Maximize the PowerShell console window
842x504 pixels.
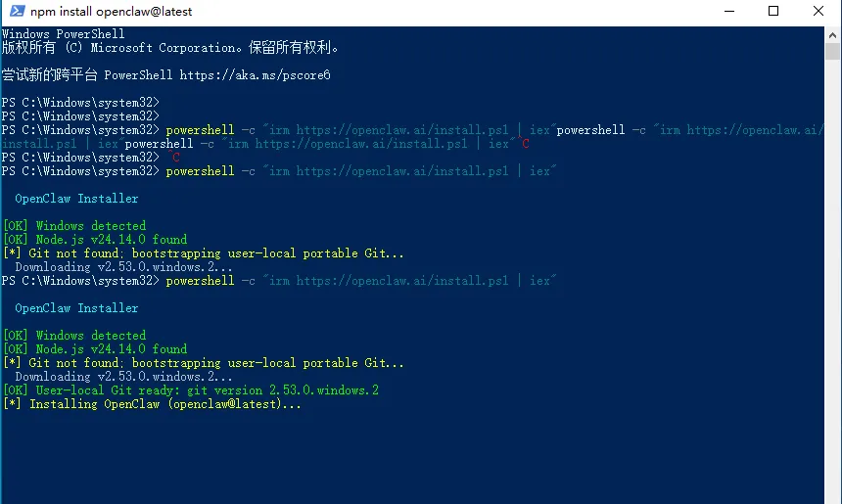tap(773, 12)
